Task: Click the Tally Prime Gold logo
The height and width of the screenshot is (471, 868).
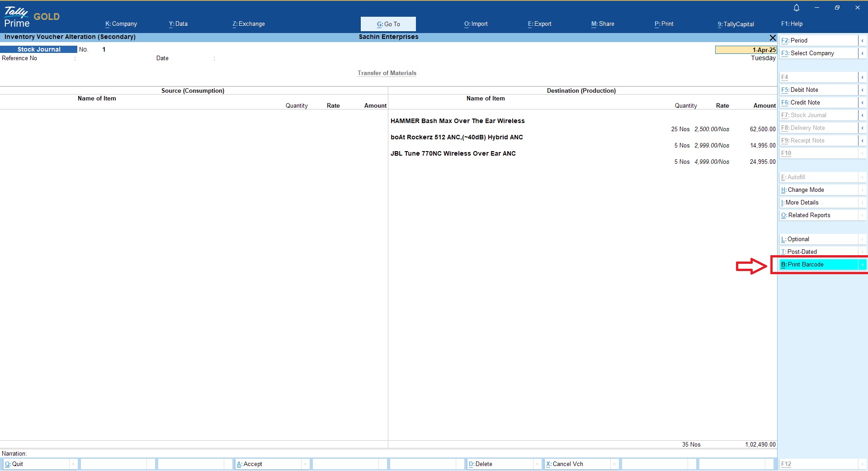Action: (x=32, y=18)
